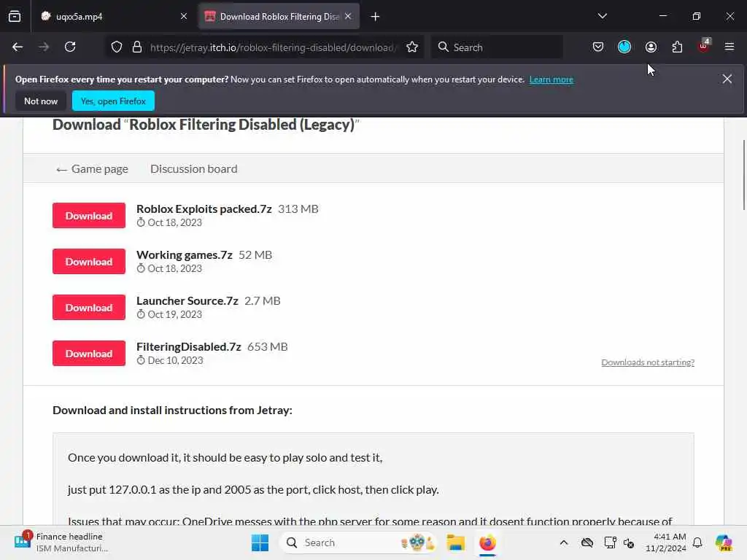Viewport: 747px width, 560px height.
Task: Open File Explorer from taskbar
Action: (455, 542)
